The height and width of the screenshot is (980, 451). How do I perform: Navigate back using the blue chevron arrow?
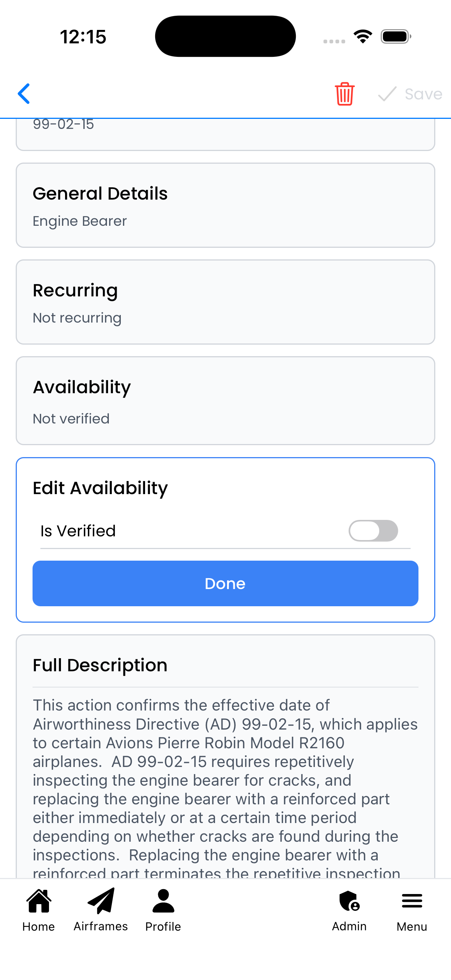(x=24, y=94)
